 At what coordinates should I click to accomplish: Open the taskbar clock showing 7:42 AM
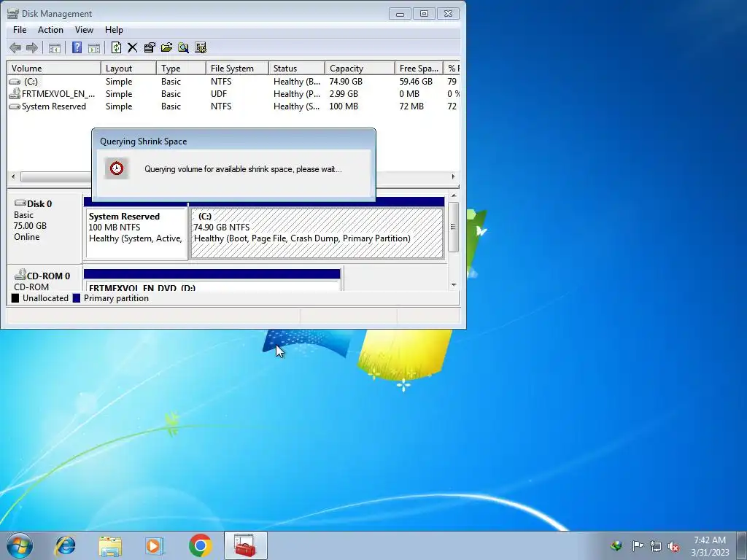pos(710,546)
